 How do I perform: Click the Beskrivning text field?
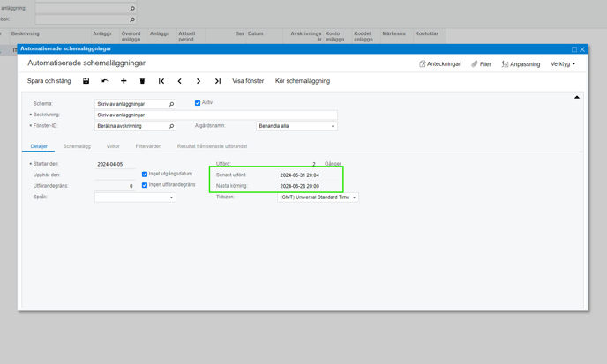216,115
